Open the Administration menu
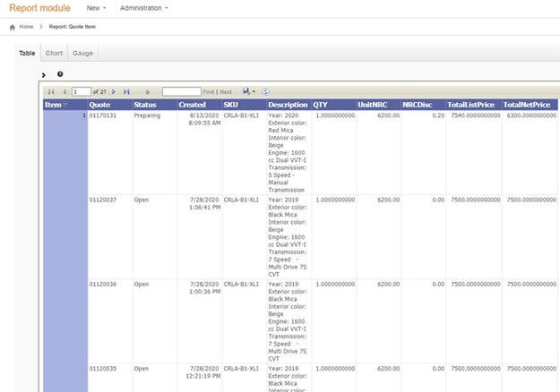560x392 pixels. pyautogui.click(x=144, y=8)
